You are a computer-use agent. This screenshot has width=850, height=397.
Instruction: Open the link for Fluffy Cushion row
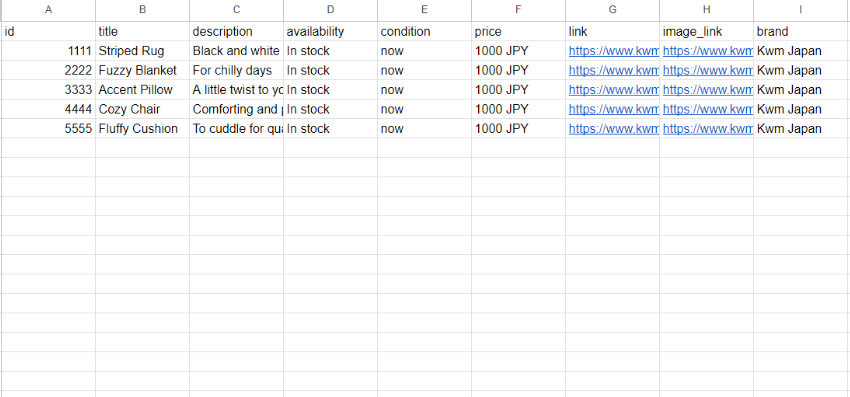[x=613, y=129]
